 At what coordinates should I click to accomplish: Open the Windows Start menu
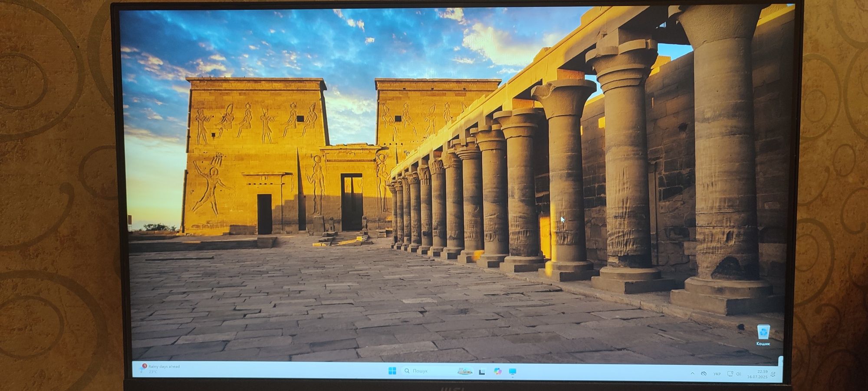[392, 371]
